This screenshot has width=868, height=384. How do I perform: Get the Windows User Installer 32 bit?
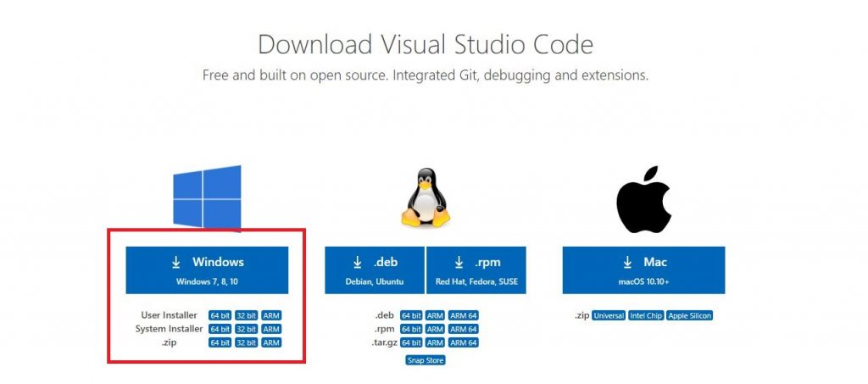[246, 316]
